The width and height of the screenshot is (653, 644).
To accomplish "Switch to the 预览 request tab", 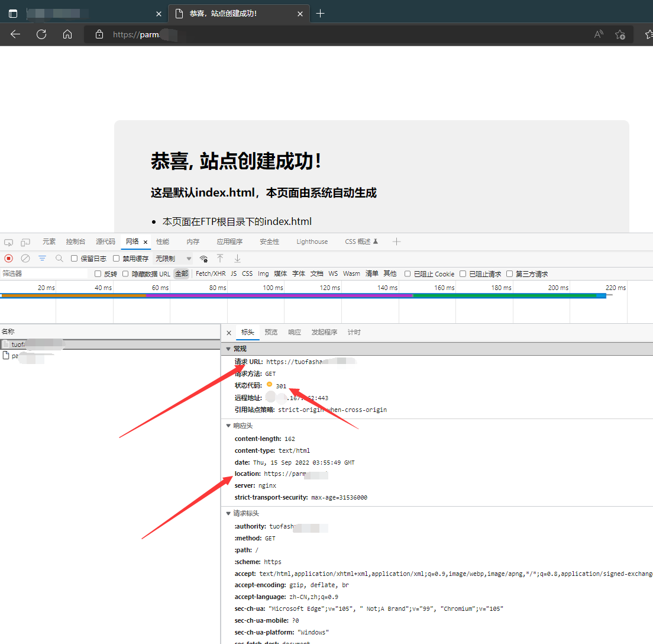I will pyautogui.click(x=271, y=332).
